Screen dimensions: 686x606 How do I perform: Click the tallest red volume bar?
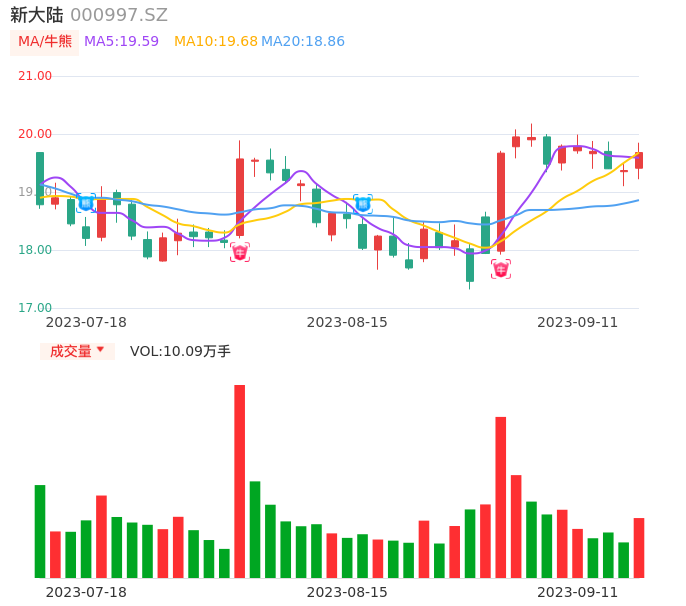240,481
